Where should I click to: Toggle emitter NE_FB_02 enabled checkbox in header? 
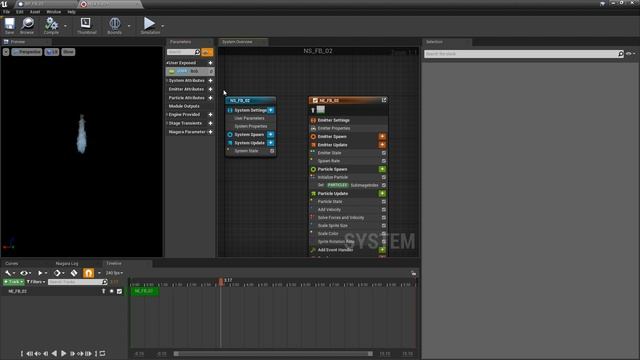click(x=315, y=100)
